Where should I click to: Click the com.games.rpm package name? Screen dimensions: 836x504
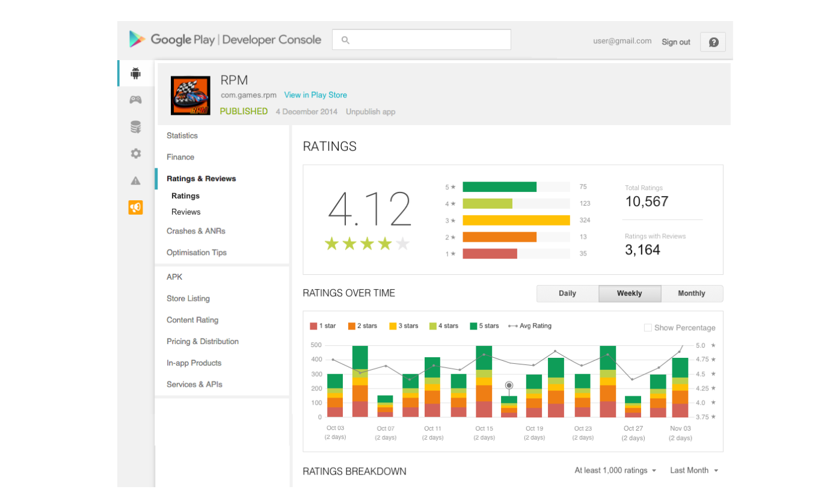[x=249, y=95]
